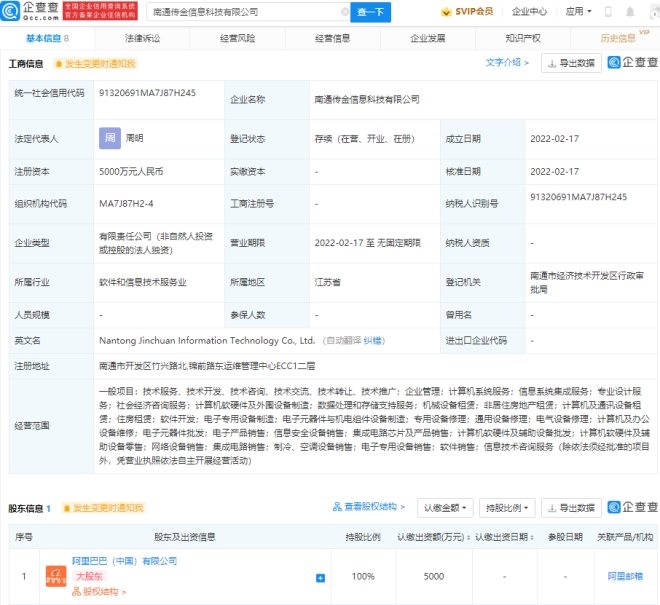This screenshot has height=605, width=660.
Task: Switch to the 法律诉讼 tab
Action: coord(141,38)
